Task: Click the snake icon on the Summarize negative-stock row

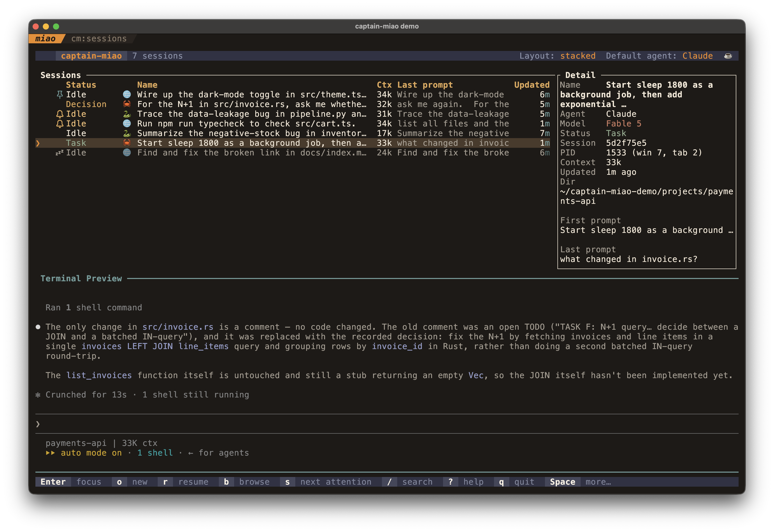Action: coord(127,133)
